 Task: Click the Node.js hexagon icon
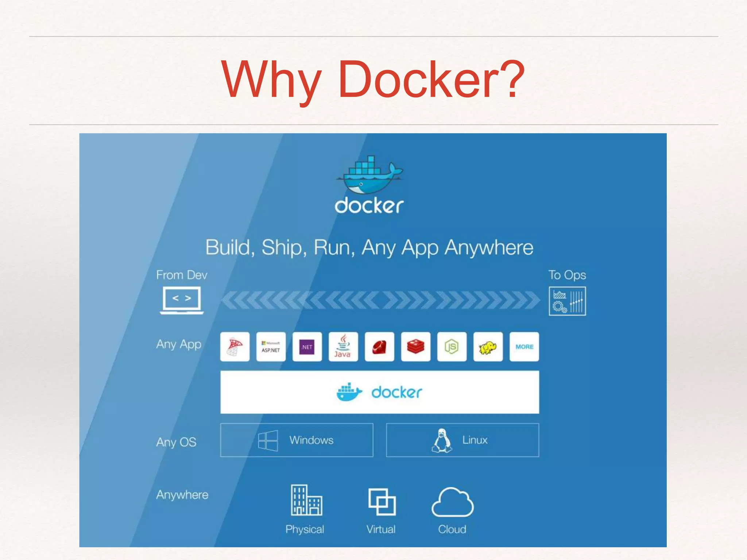tap(452, 347)
